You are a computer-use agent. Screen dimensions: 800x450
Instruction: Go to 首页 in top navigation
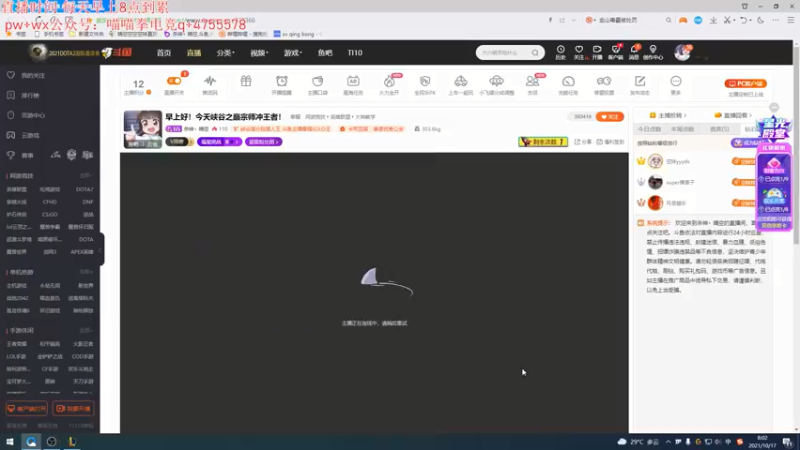164,53
